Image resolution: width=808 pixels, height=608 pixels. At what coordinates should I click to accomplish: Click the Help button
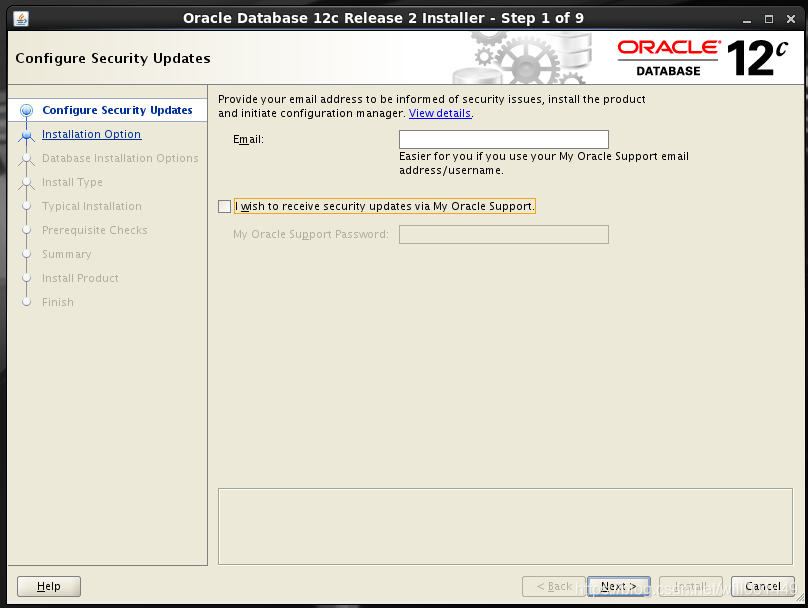tap(49, 586)
